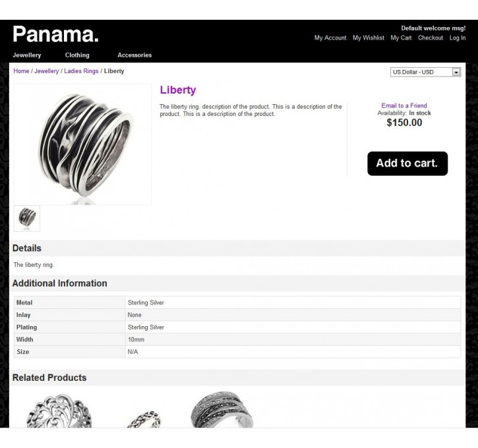Navigate to the Jewellery breadcrumb
Screen dimensions: 478x448
point(46,71)
